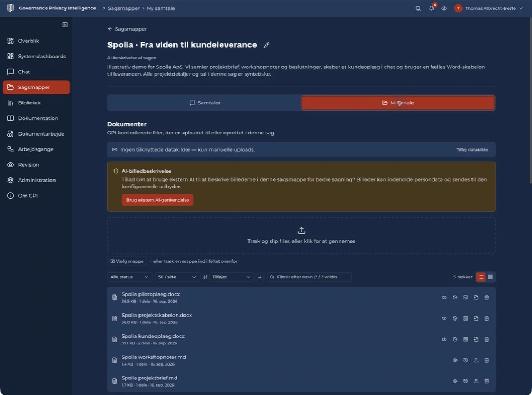Click the upload icon for Spolia workshopnoter.md
This screenshot has width=532, height=395.
476,361
